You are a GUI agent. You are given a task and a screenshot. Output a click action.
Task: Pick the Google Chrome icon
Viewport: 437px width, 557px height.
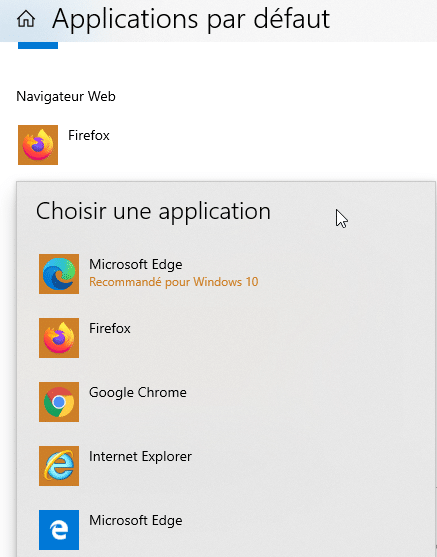(59, 402)
